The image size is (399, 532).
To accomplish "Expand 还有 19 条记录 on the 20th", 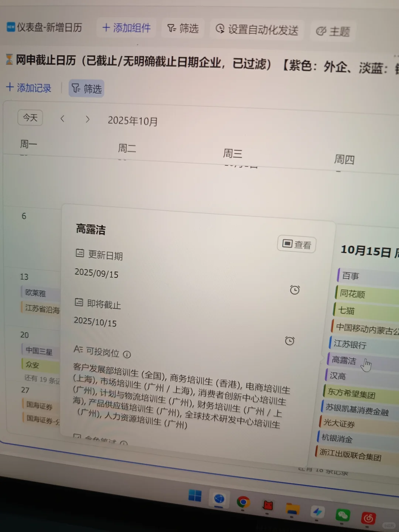I will (42, 379).
